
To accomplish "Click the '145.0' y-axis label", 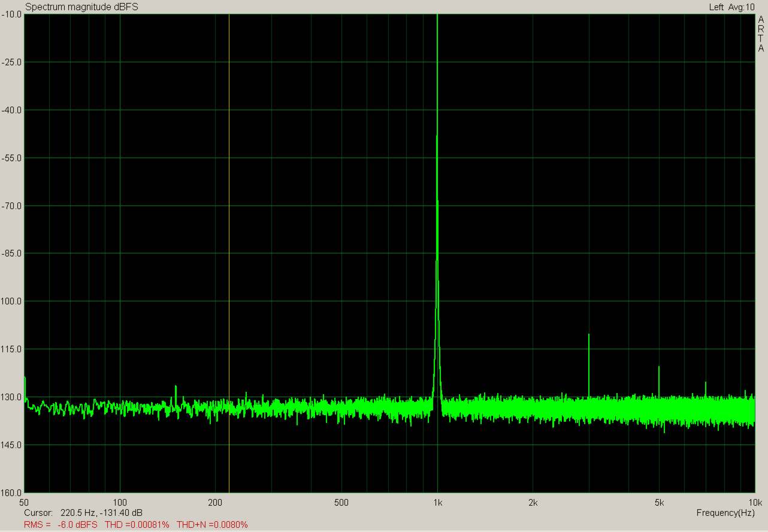I will tap(12, 445).
